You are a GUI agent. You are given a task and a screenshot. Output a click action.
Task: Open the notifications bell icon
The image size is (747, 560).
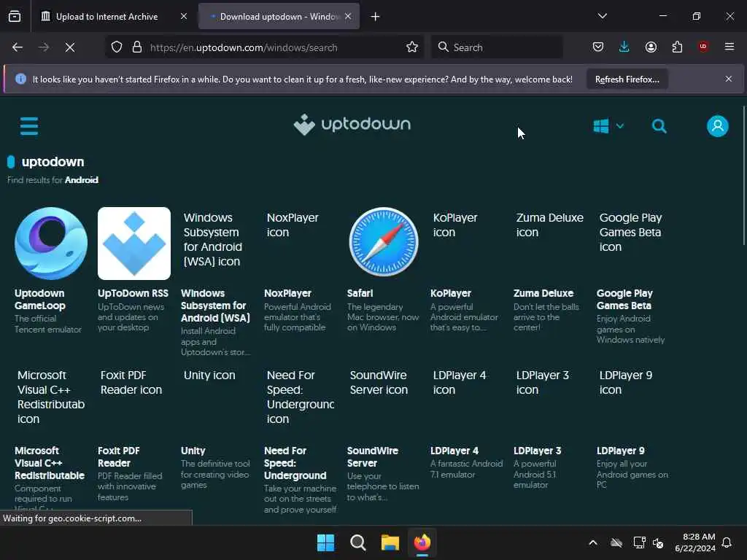pos(727,542)
